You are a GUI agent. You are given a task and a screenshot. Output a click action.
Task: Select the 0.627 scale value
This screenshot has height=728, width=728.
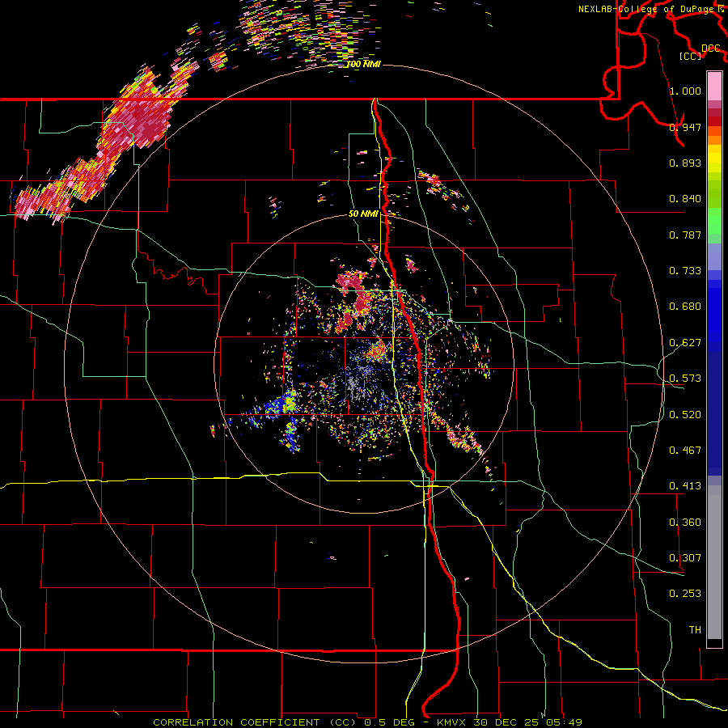[x=685, y=343]
